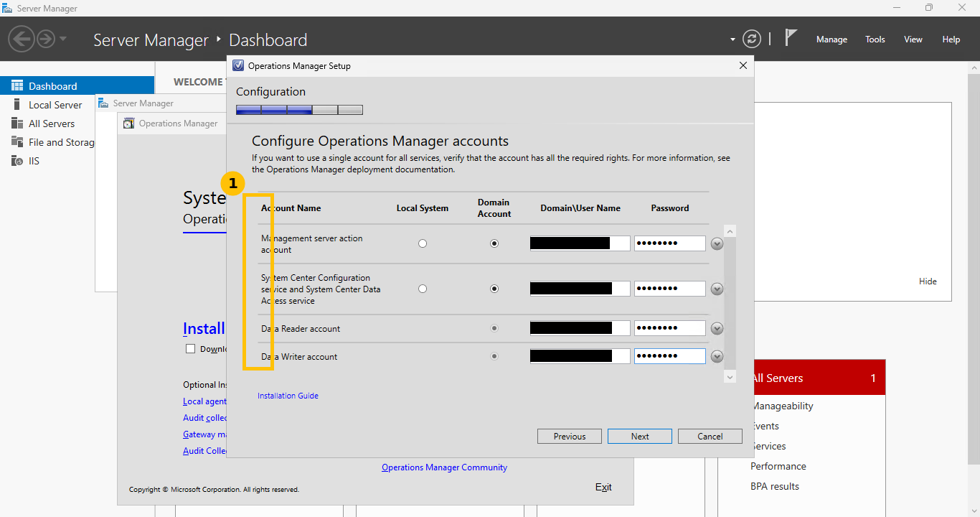
Task: Open the Gateway management link
Action: tap(204, 434)
